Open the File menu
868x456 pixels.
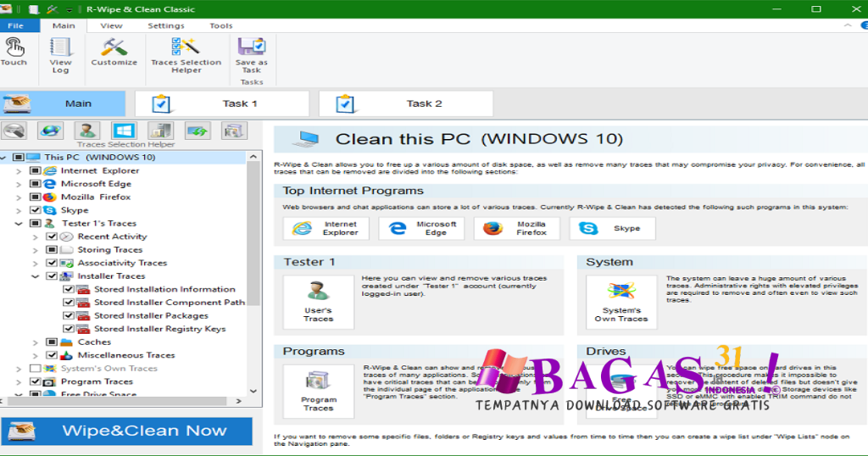(x=15, y=25)
